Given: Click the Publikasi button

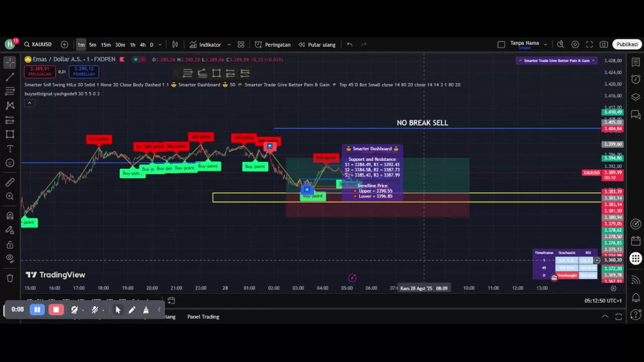Looking at the screenshot, I should point(627,44).
